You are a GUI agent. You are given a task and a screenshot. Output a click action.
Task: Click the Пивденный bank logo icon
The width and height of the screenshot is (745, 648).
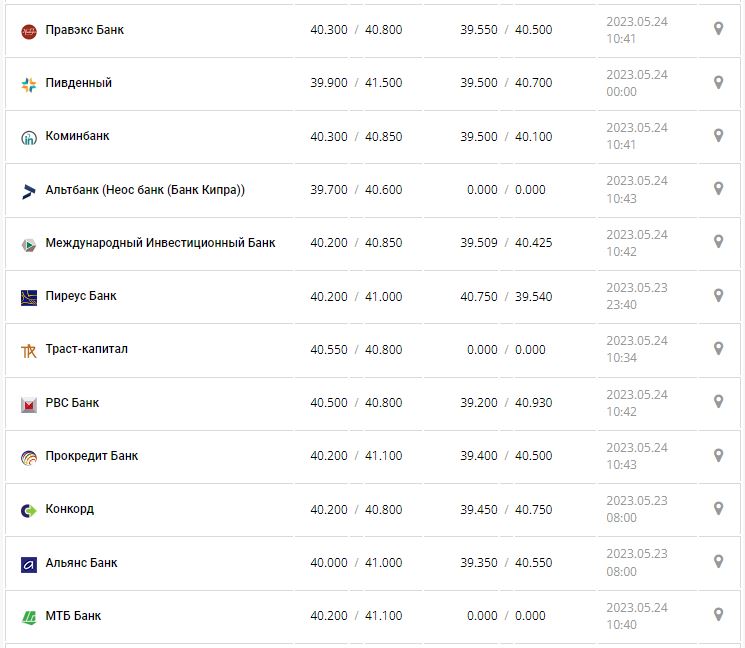pyautogui.click(x=28, y=84)
